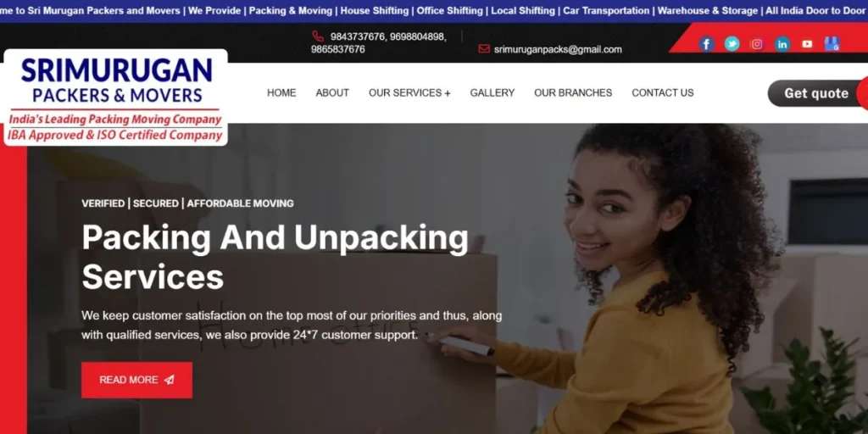Open the Google Business store icon

click(x=832, y=44)
